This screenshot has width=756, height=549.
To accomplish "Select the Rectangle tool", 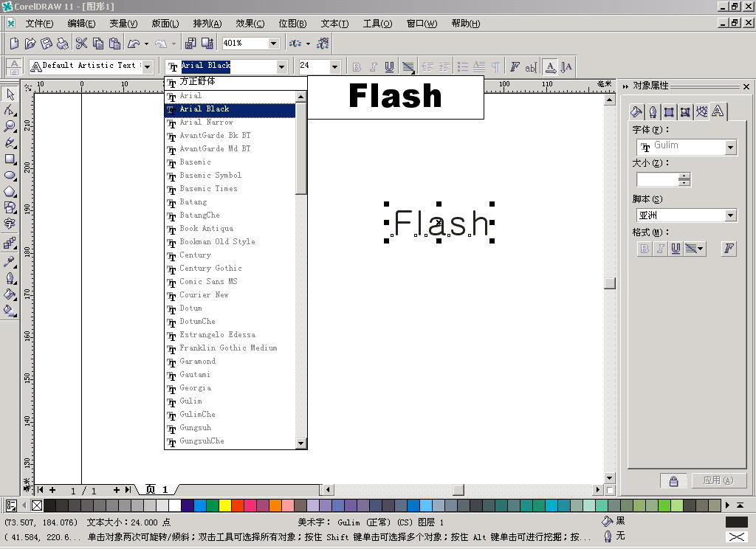I will [x=10, y=159].
